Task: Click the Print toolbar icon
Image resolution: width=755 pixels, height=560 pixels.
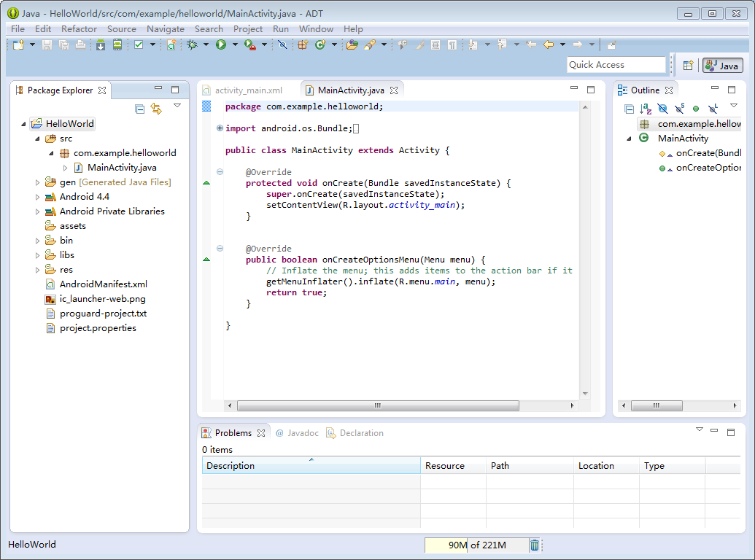Action: pos(80,44)
